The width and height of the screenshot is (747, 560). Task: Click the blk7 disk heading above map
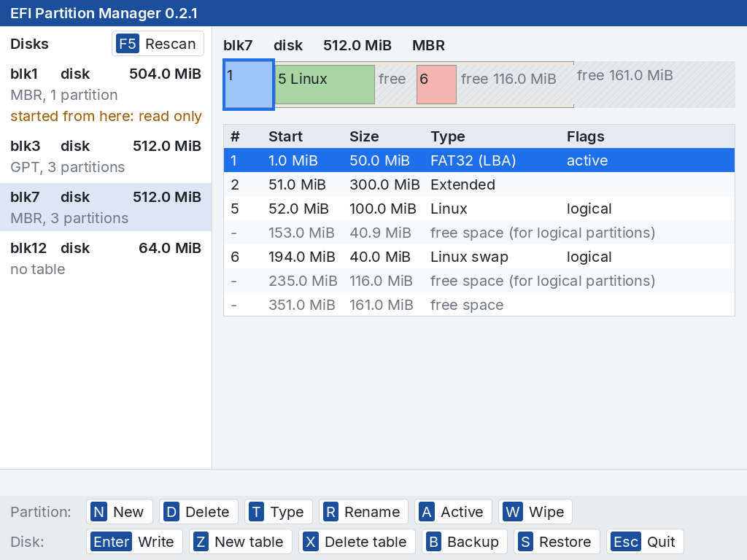pos(334,45)
